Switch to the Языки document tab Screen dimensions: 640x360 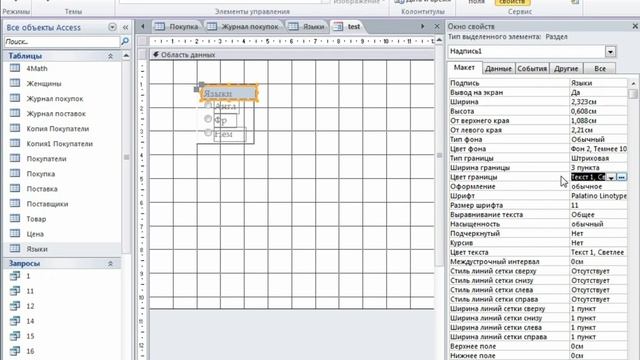pos(307,27)
